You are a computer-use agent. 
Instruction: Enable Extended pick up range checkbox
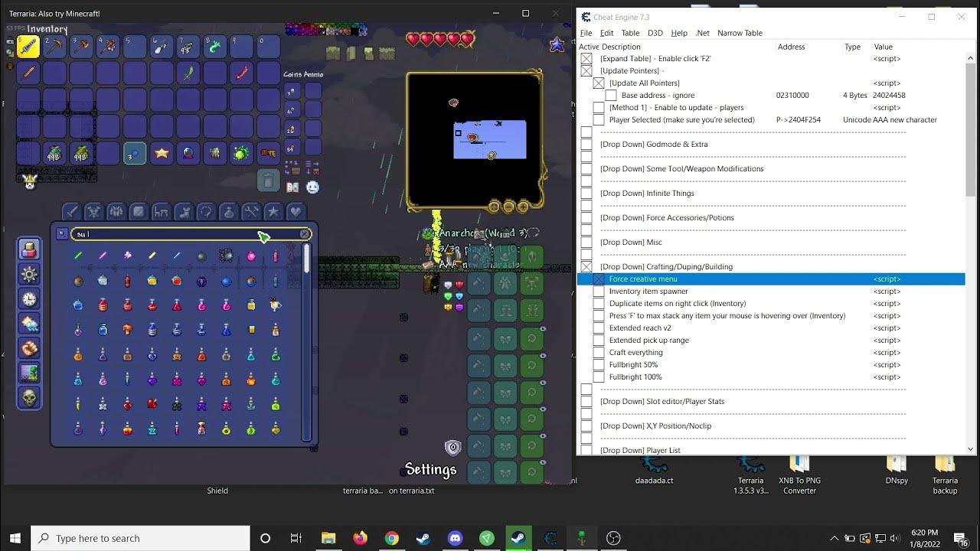599,341
